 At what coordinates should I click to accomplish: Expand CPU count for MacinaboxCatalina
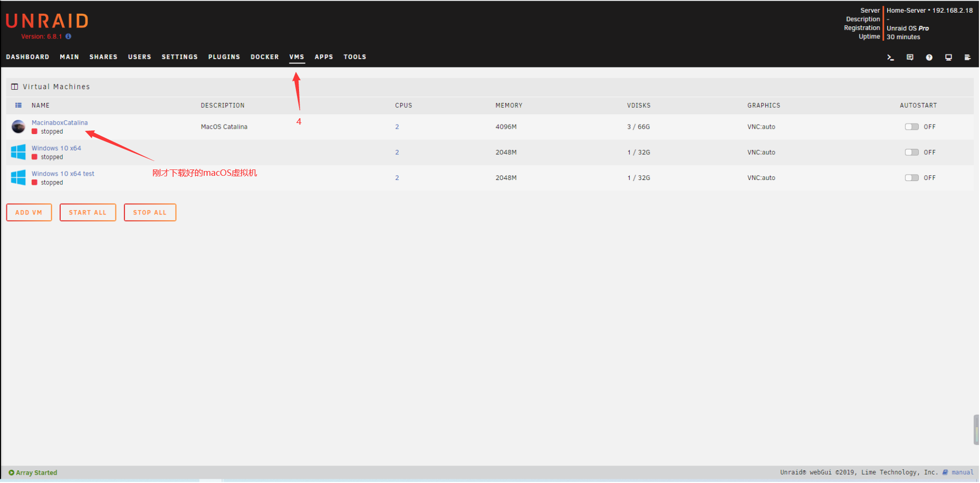tap(397, 127)
